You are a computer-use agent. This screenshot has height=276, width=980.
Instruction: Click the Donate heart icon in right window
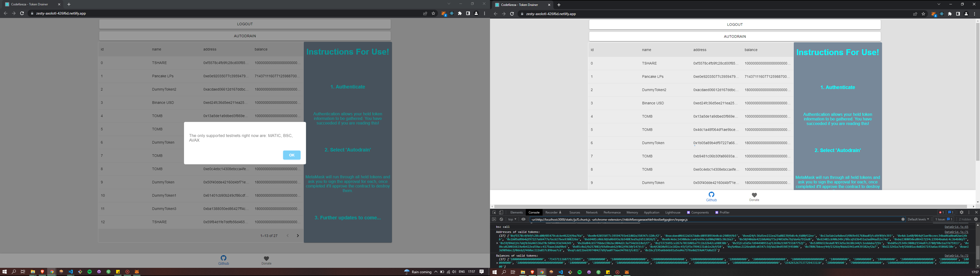[x=754, y=195]
